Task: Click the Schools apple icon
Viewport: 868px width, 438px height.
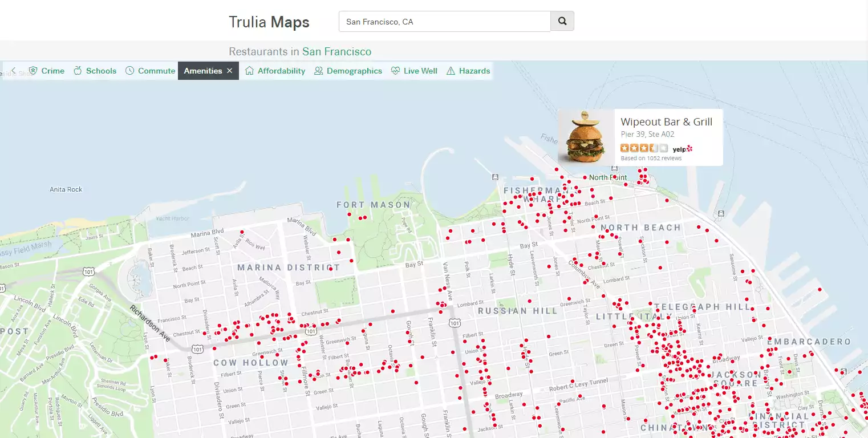Action: coord(79,71)
